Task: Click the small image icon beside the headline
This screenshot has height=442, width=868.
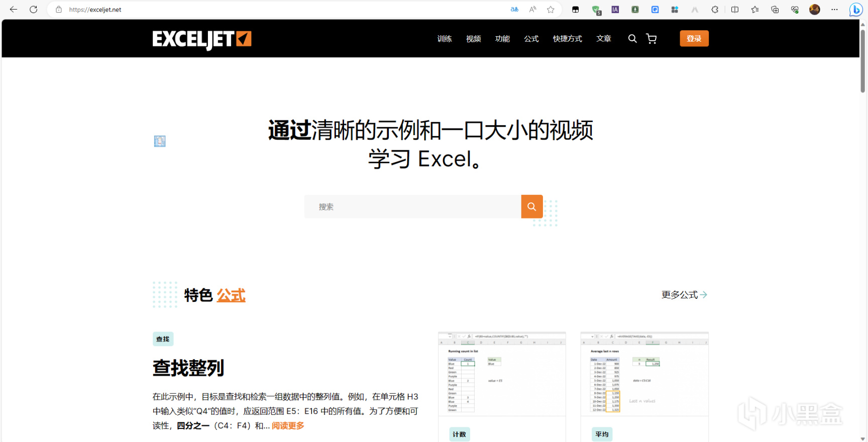Action: click(x=160, y=141)
